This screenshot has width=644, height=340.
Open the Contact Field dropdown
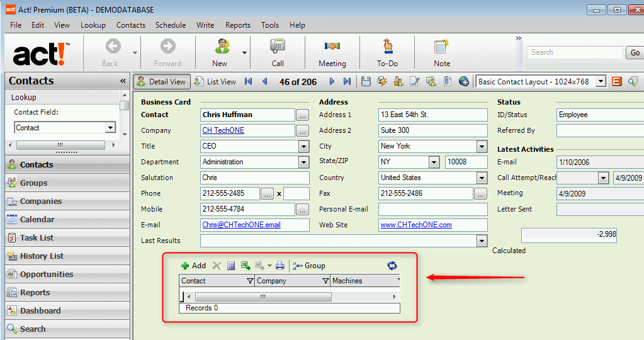click(x=110, y=128)
